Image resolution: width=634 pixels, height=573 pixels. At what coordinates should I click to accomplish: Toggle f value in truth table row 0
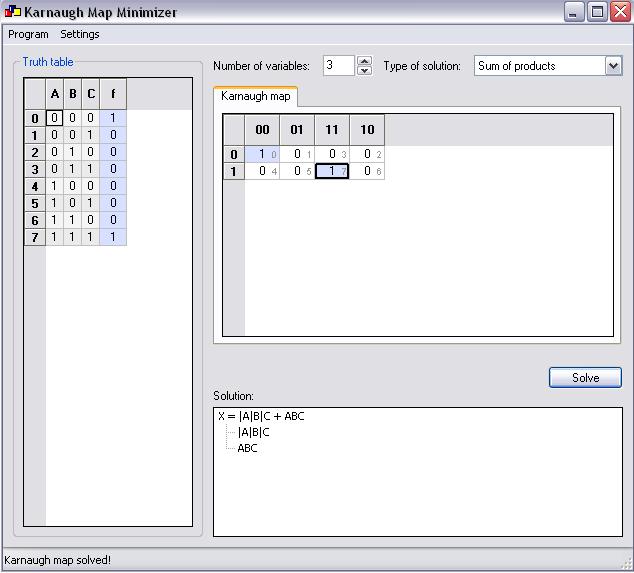coord(113,118)
